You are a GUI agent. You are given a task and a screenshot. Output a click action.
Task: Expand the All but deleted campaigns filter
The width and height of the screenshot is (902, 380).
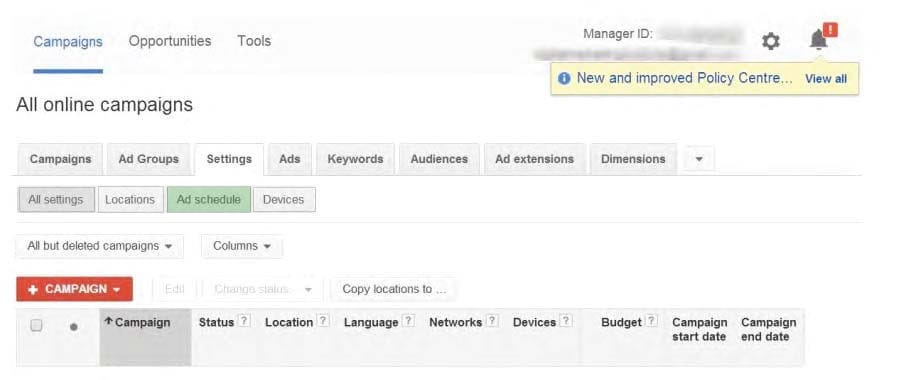click(x=100, y=246)
